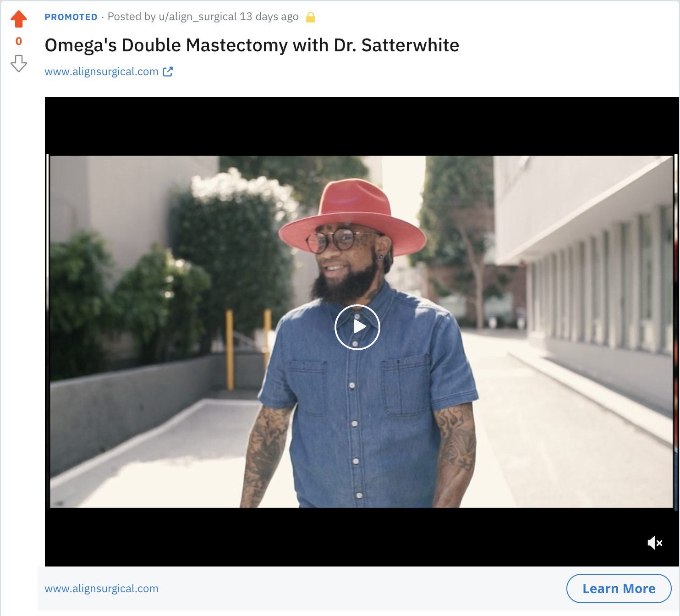The width and height of the screenshot is (680, 616).
Task: Click the Learn More button
Action: click(x=619, y=588)
